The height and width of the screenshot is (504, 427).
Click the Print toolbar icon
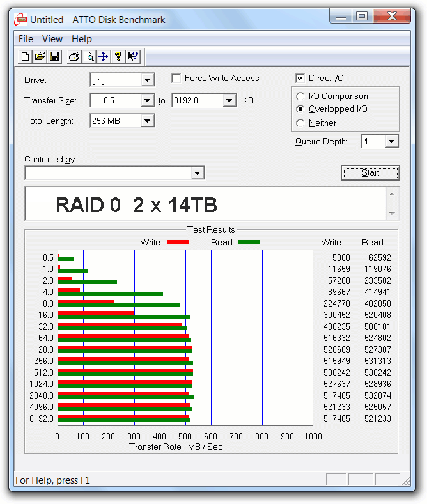point(74,57)
